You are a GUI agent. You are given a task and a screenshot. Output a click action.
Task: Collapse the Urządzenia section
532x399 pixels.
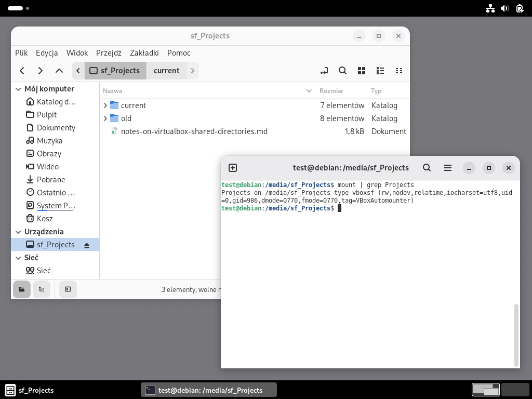[18, 232]
